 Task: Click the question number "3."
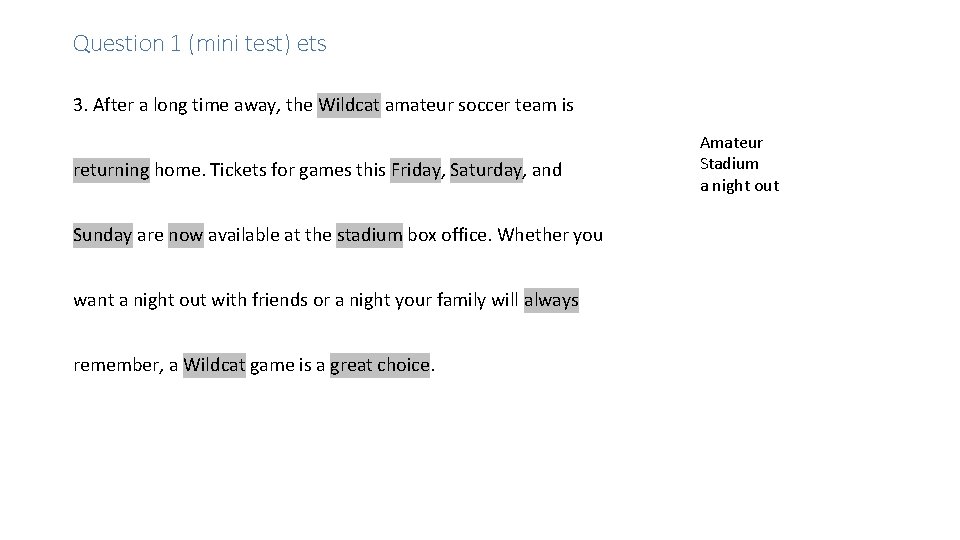[x=80, y=105]
